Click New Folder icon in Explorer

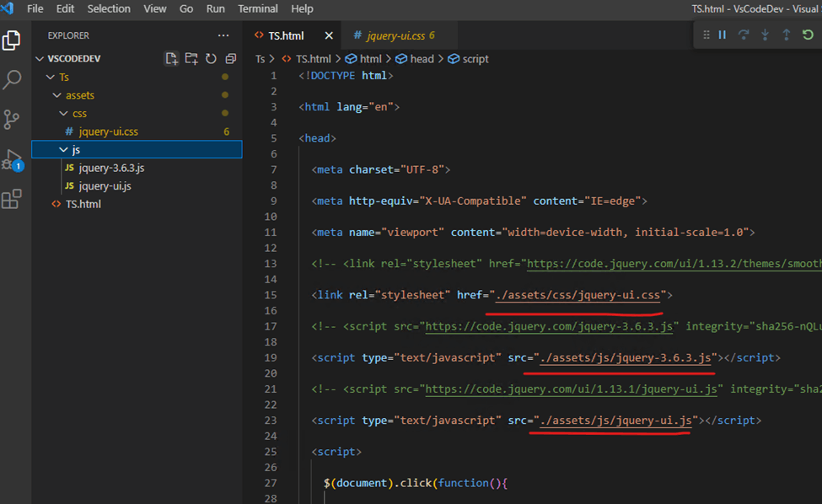(191, 59)
